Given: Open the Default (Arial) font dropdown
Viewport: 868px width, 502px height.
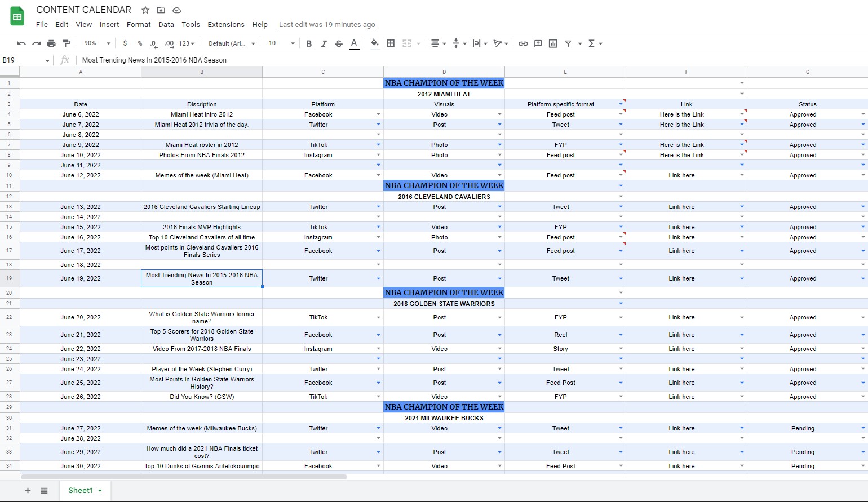Looking at the screenshot, I should click(x=232, y=43).
